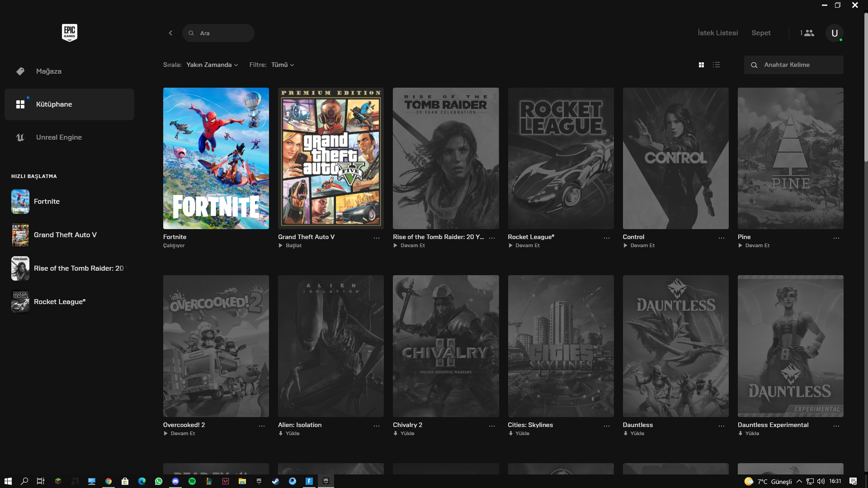Click the Epic Games logo in sidebar
This screenshot has height=488, width=868.
point(70,33)
